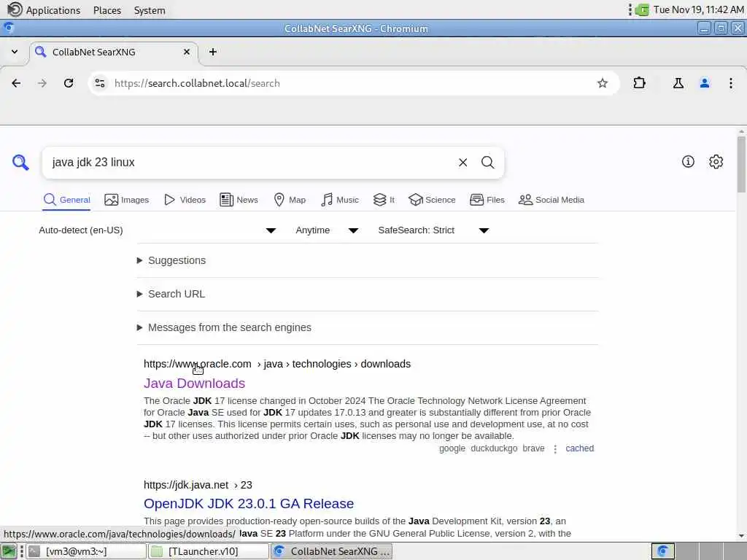
Task: Click the Chromium workspace switcher icon
Action: click(x=662, y=551)
